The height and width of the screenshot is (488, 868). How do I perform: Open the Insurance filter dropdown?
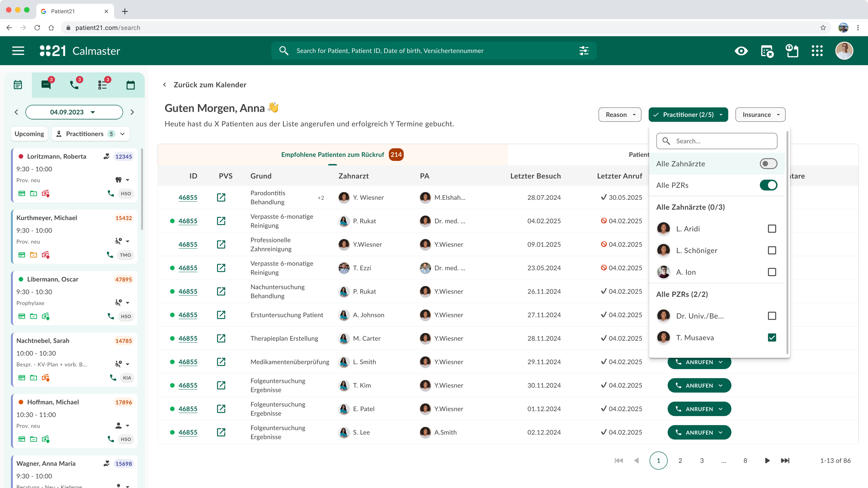[x=760, y=115]
